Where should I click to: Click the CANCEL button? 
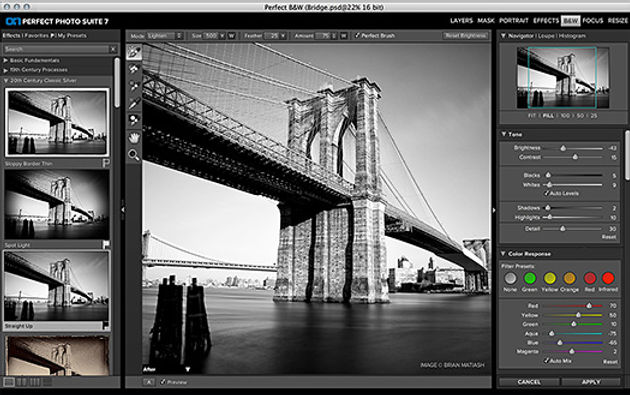529,382
